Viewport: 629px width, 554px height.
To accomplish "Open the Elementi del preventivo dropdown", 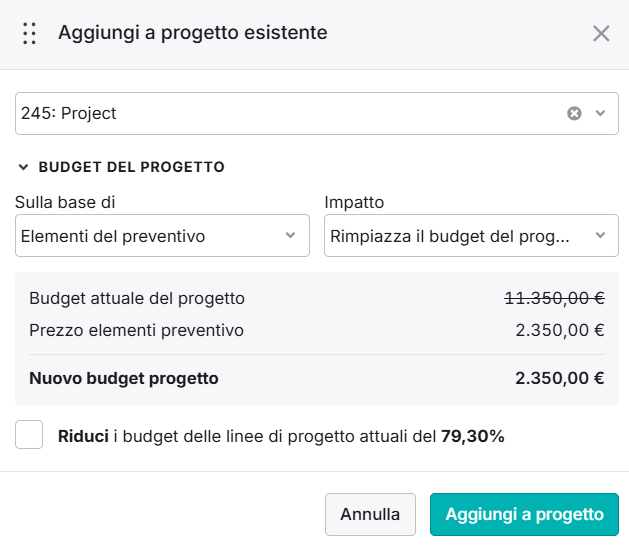I will (x=162, y=235).
